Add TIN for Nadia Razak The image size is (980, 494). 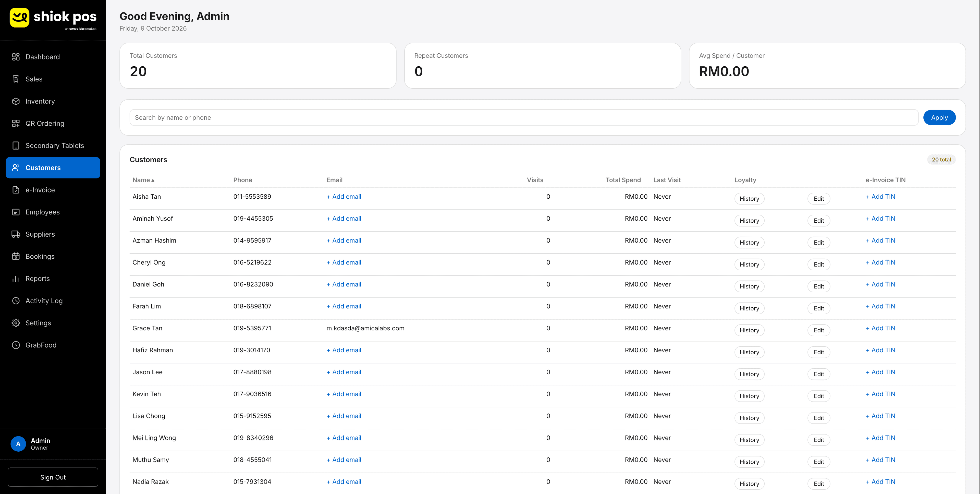pyautogui.click(x=880, y=482)
